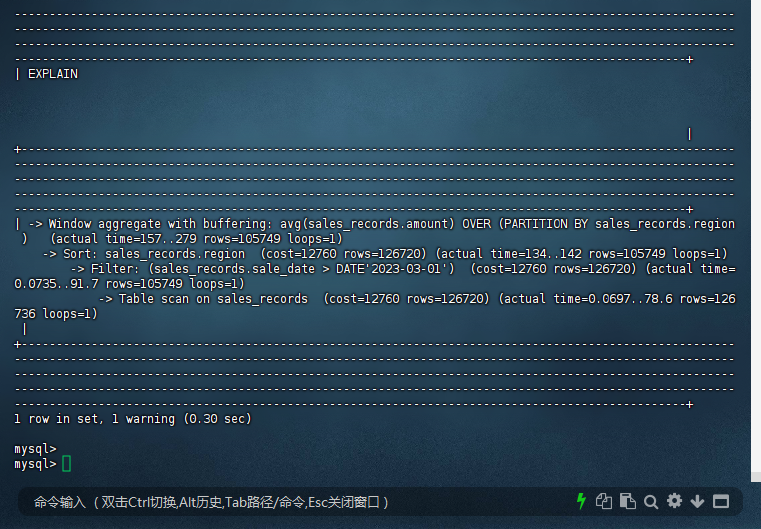
Task: Click the EXPLAIN column header text
Action: 53,74
